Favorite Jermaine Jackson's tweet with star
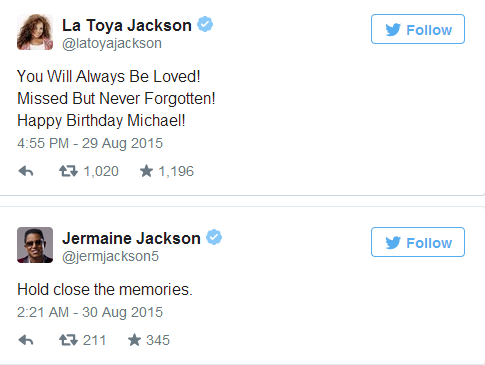The height and width of the screenshot is (365, 485). (x=135, y=340)
